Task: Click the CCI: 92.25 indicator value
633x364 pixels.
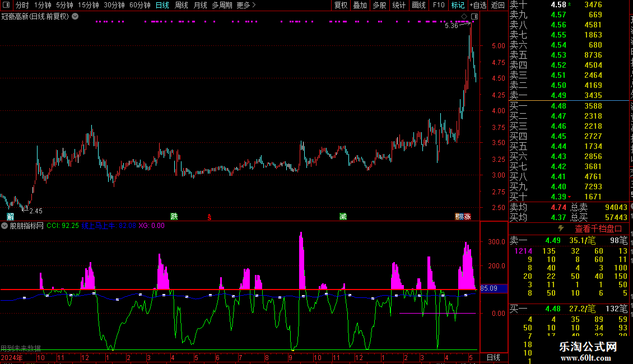Action: point(63,226)
